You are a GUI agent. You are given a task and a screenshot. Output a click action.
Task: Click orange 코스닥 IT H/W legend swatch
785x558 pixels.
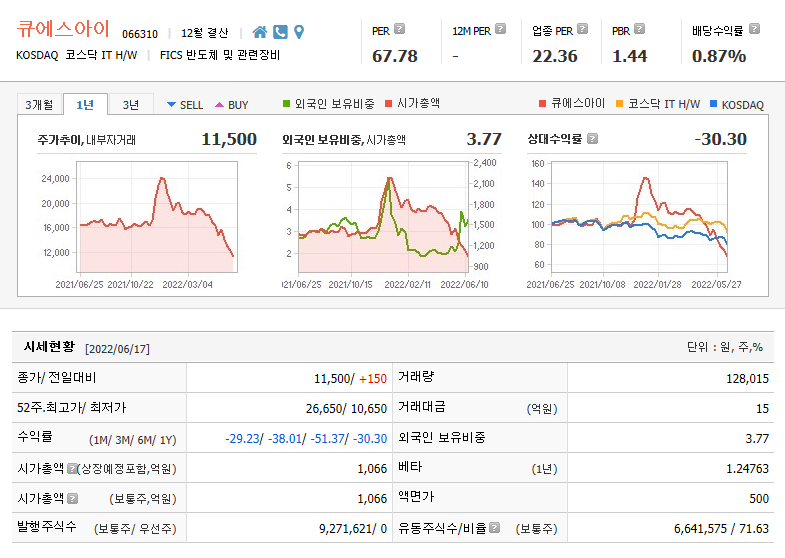tap(619, 104)
